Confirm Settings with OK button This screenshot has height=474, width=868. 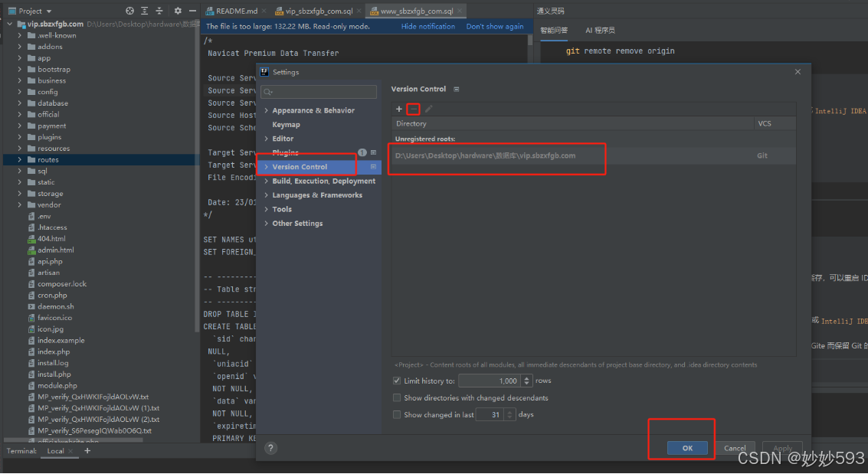[x=687, y=449]
